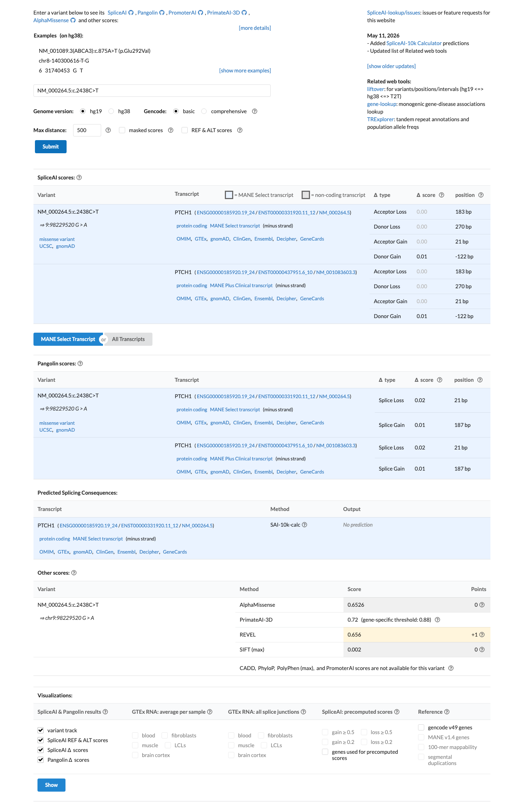
Task: Click the variant query input field
Action: (x=152, y=91)
